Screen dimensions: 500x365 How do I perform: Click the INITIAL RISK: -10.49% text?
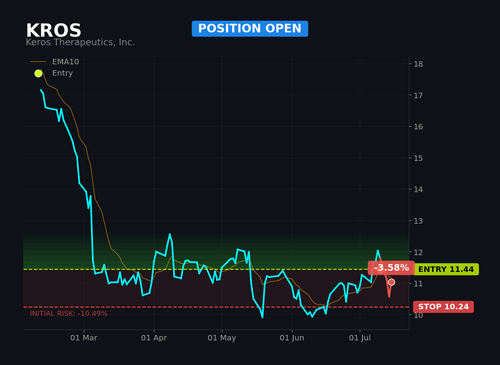(69, 313)
